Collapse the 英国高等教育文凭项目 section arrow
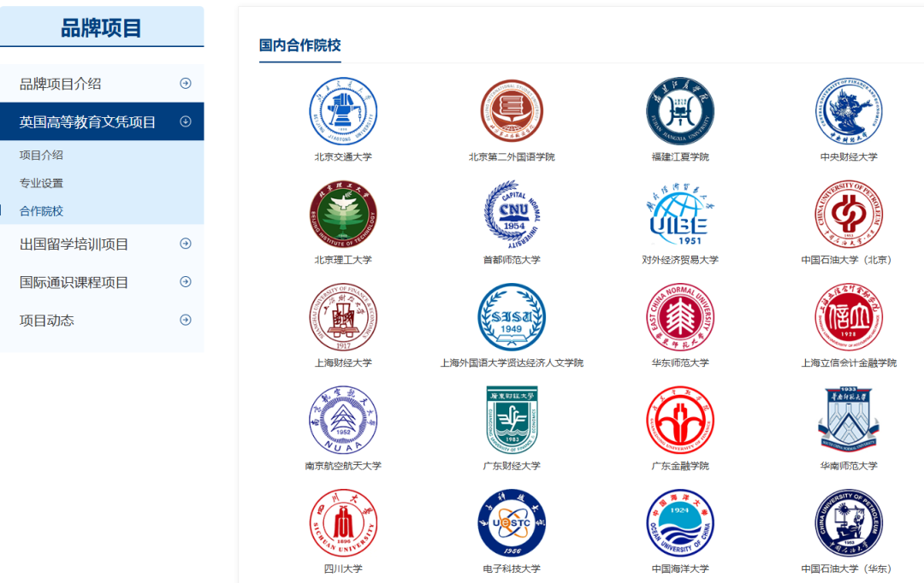The height and width of the screenshot is (583, 924). pos(186,121)
